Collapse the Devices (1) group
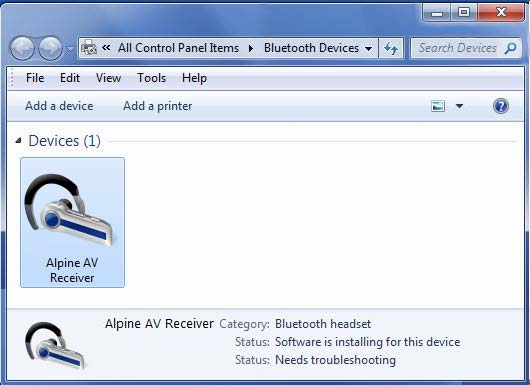Viewport: 530px width, 385px height. pos(18,141)
